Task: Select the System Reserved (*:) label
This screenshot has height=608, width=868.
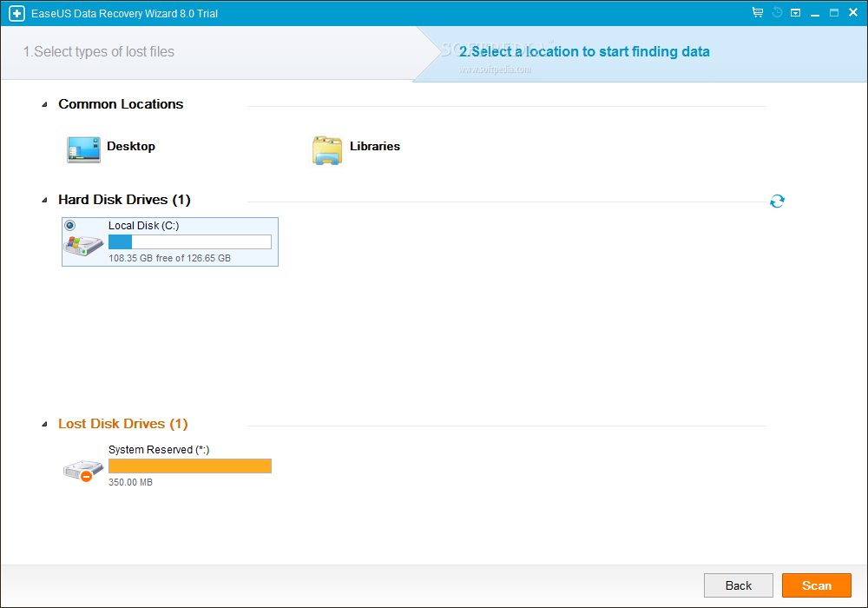Action: [x=159, y=450]
